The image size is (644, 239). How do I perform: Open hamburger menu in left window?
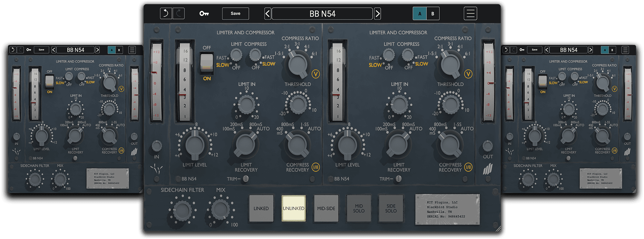coord(132,50)
